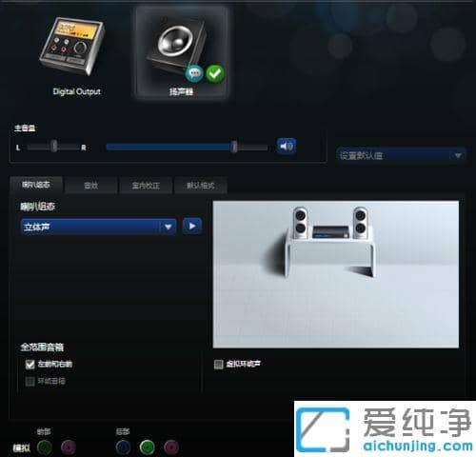This screenshot has height=457, width=476.
Task: Mute the main volume with speaker button
Action: pos(287,147)
